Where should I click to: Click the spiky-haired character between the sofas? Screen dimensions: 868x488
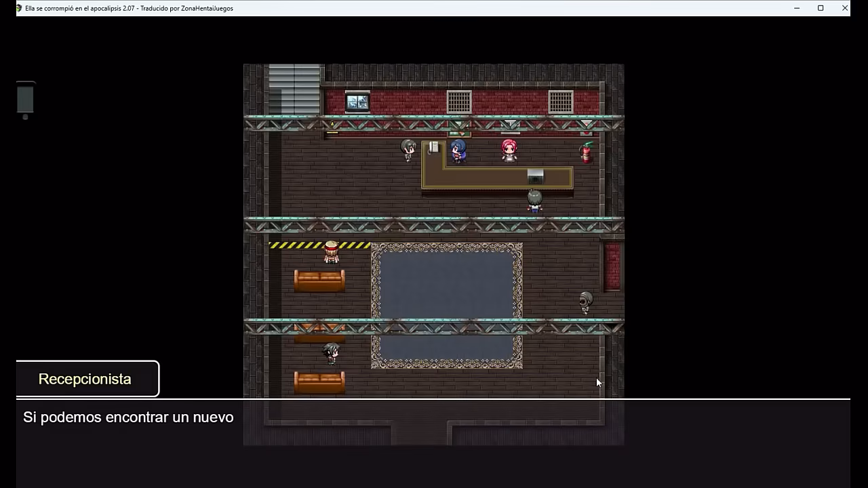pyautogui.click(x=331, y=353)
